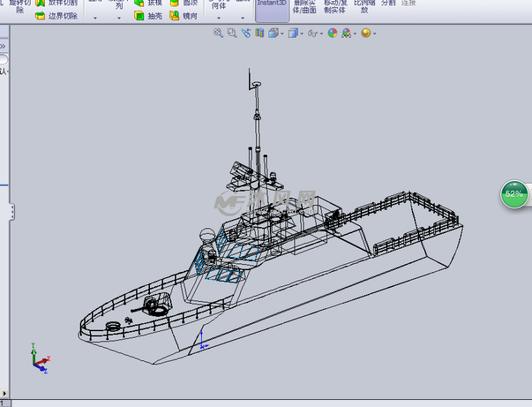The width and height of the screenshot is (532, 407).
Task: Open the View Orientation icon
Action: [274, 33]
